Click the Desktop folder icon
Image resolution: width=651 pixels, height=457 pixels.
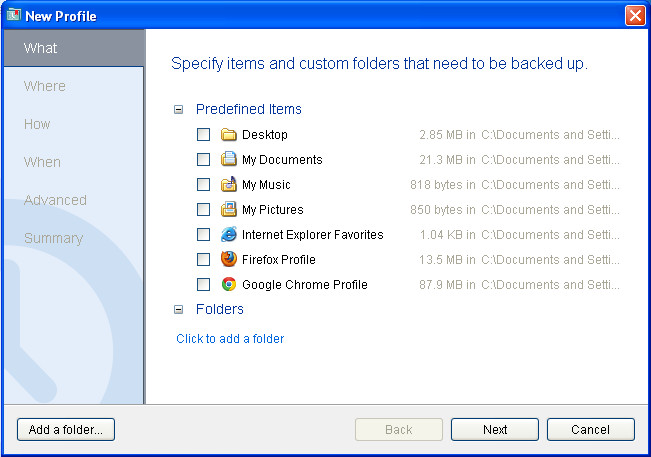click(x=228, y=135)
